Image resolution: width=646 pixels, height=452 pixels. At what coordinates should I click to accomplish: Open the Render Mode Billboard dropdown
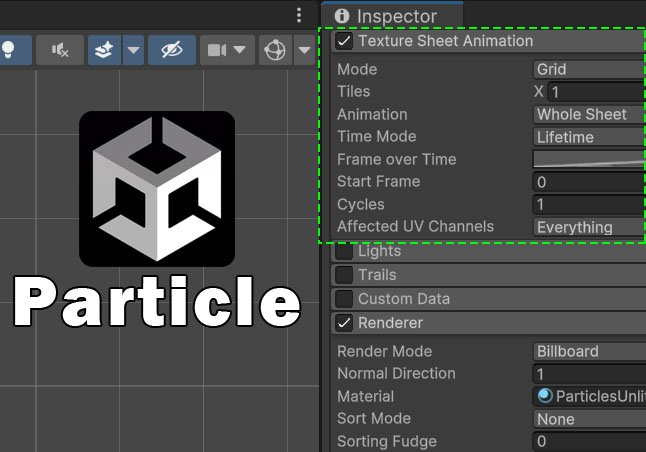point(588,351)
